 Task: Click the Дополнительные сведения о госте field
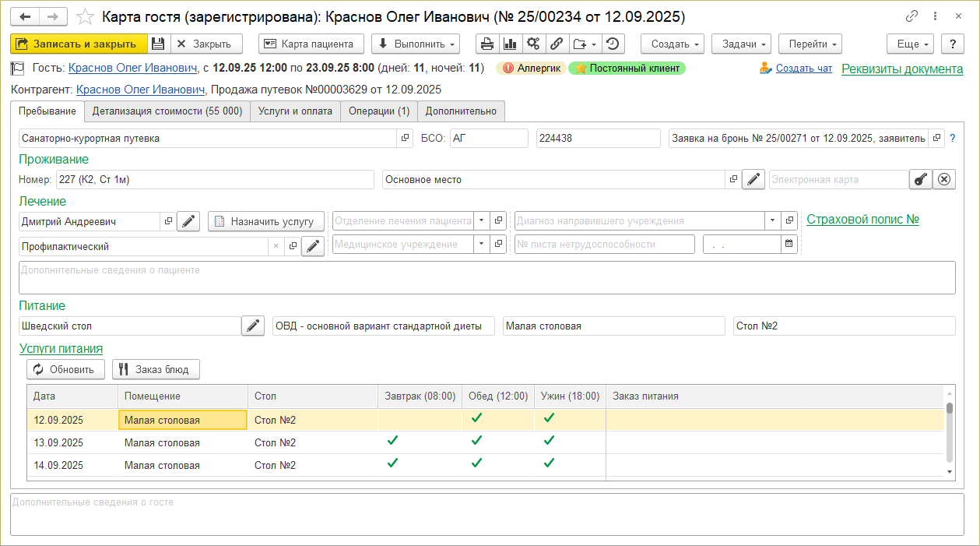(x=486, y=514)
